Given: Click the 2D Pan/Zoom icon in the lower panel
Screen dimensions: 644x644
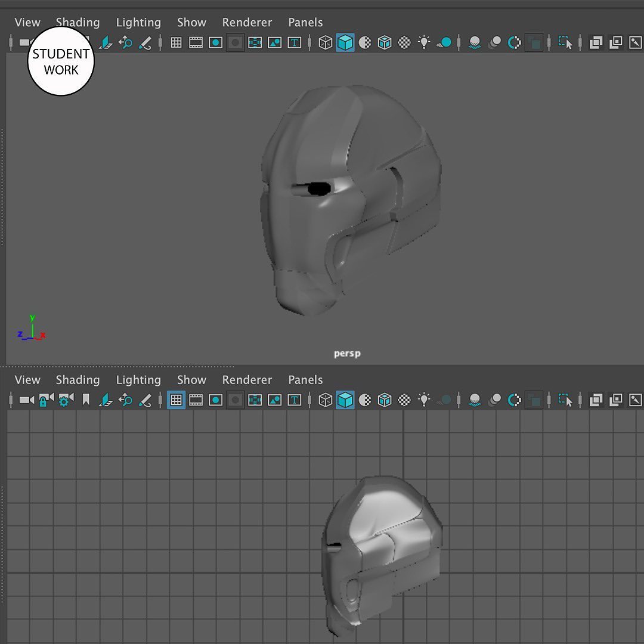Looking at the screenshot, I should tap(125, 400).
